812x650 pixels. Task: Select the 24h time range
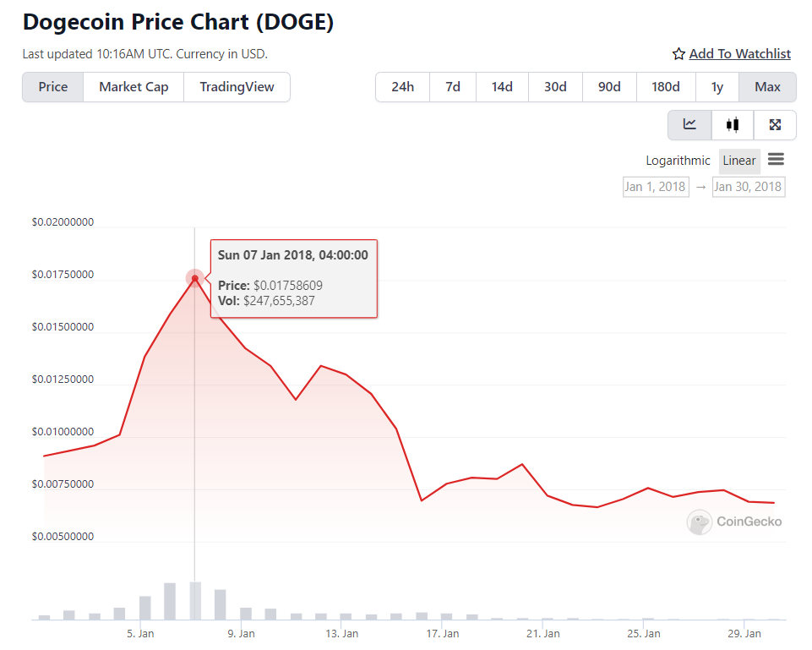pyautogui.click(x=403, y=87)
